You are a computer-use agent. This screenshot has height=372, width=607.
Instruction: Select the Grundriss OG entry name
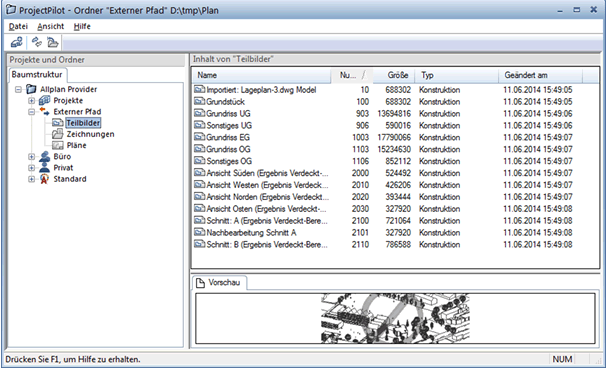coord(228,149)
